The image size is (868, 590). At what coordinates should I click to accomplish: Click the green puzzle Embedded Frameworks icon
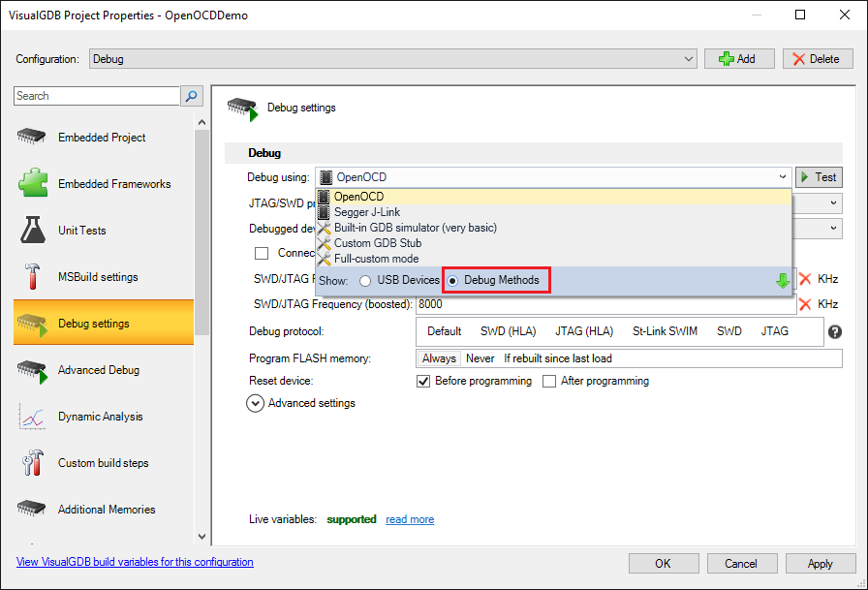[33, 183]
